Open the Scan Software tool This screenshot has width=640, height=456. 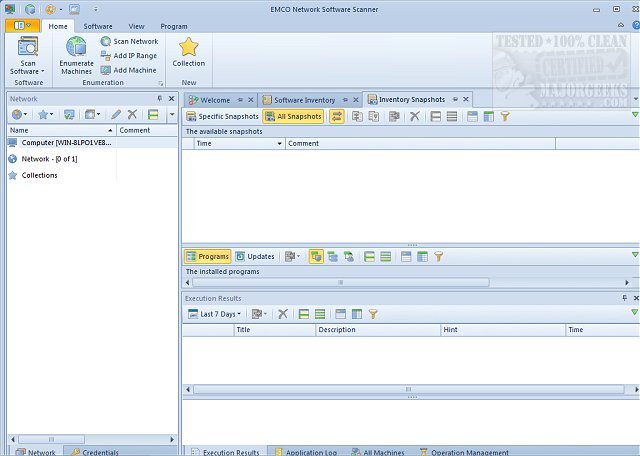[x=28, y=56]
